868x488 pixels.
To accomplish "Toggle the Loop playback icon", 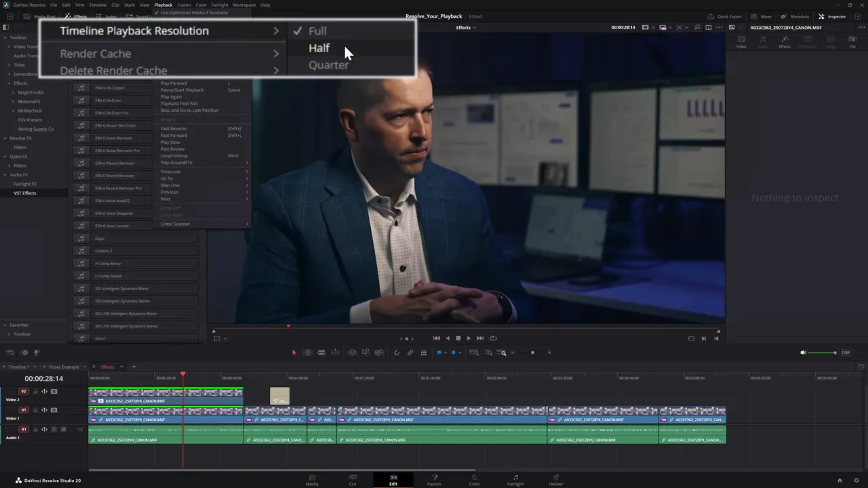I will point(493,338).
